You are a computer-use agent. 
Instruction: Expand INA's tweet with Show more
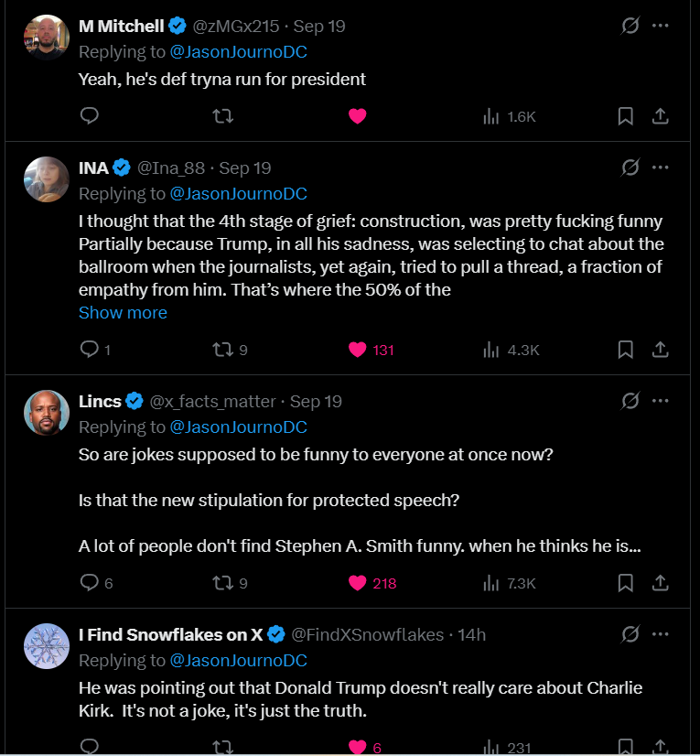point(123,312)
